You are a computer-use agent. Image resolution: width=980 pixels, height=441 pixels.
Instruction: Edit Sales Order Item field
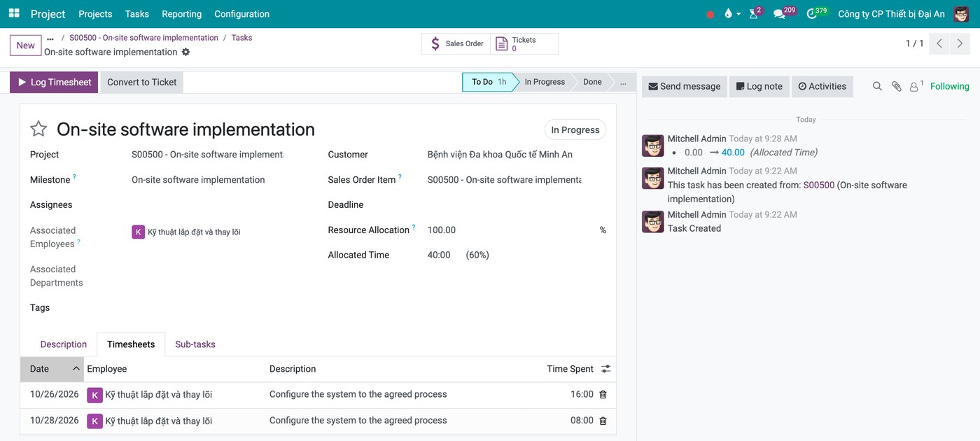point(504,180)
